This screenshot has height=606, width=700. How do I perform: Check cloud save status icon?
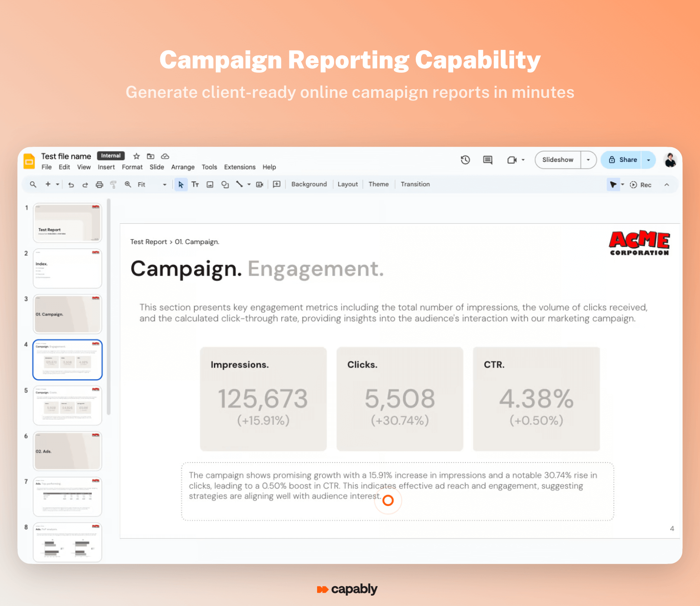165,156
